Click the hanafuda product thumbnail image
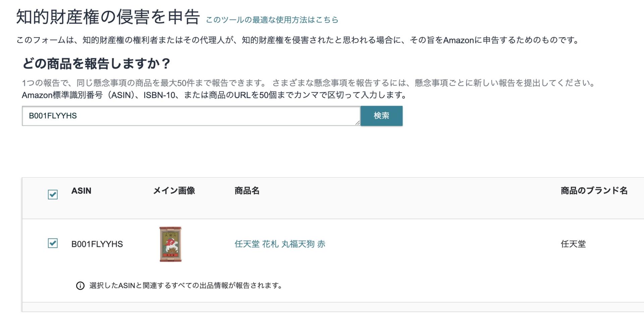Viewport: 644px width, 325px height. pos(170,244)
